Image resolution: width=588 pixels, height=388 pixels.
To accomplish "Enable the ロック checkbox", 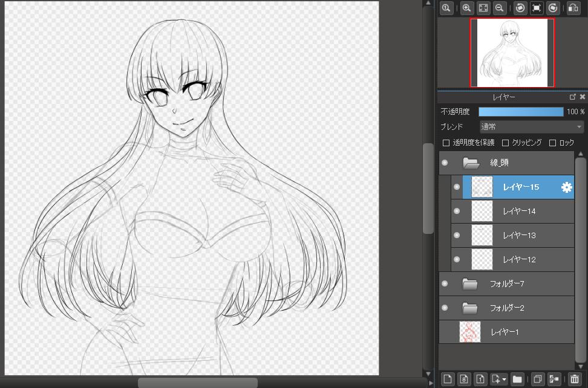I will tap(552, 143).
